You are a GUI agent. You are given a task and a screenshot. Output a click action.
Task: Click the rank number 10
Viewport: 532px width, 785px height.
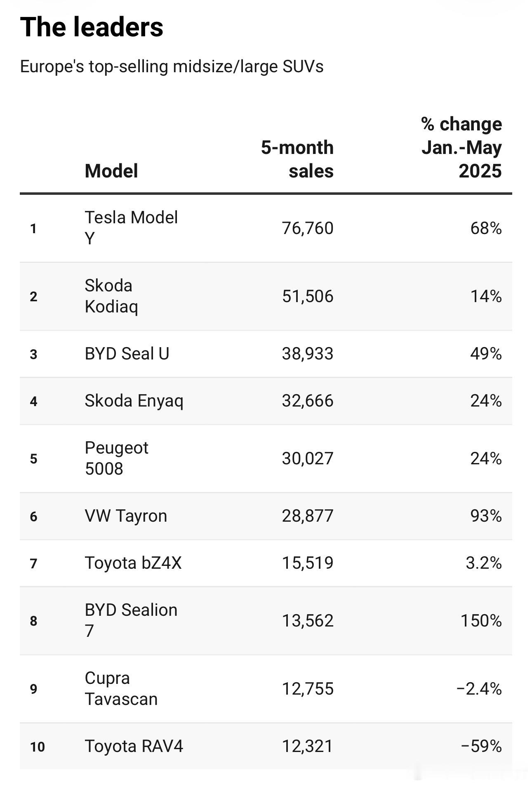[x=38, y=747]
